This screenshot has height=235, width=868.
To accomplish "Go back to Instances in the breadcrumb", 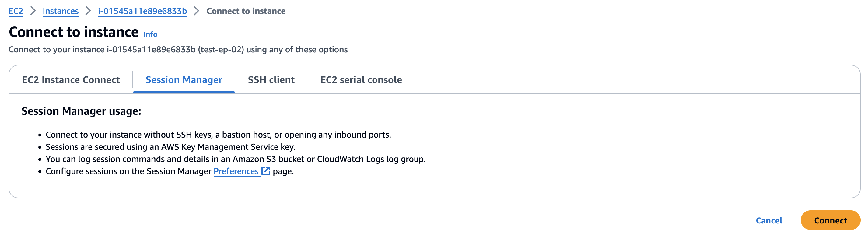I will click(61, 11).
